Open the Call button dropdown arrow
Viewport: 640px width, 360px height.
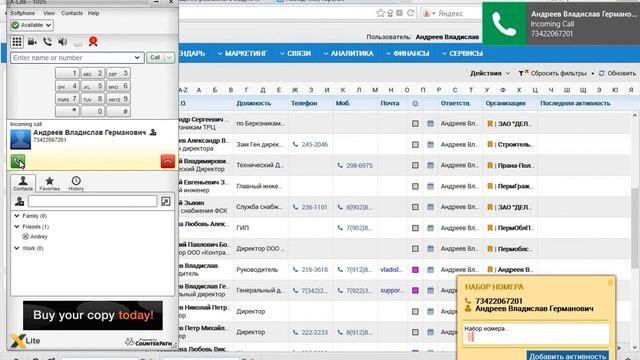[x=169, y=58]
